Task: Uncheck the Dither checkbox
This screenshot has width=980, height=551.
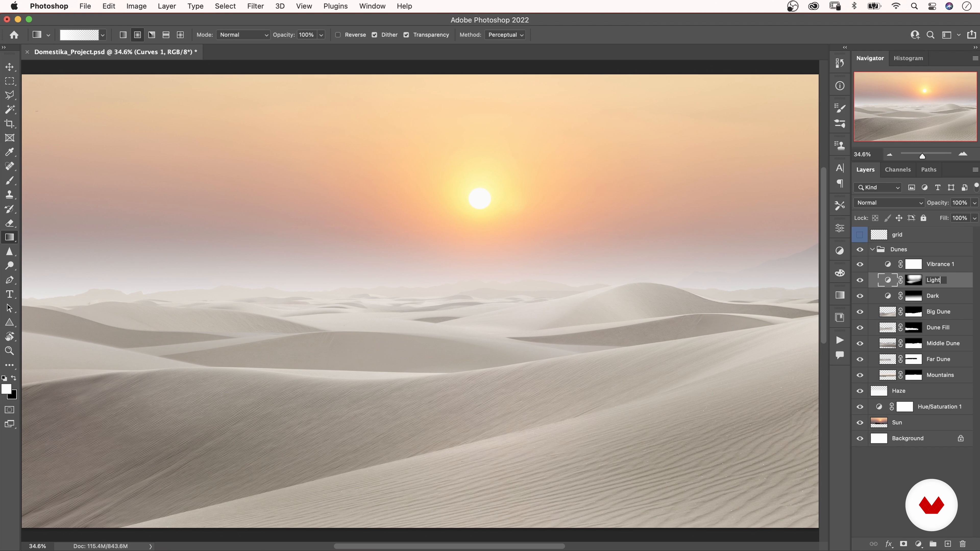Action: 374,35
